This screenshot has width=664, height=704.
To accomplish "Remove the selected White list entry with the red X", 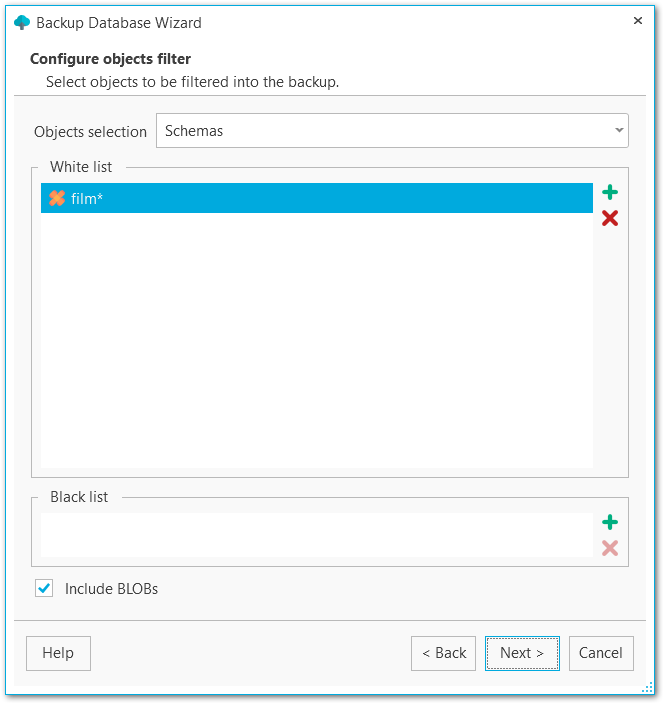I will click(610, 218).
